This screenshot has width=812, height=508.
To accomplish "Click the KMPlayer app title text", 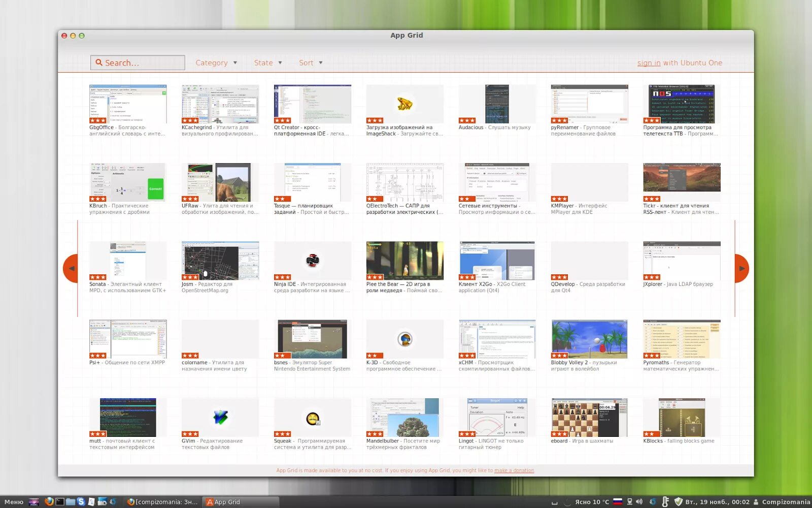I will coord(562,206).
